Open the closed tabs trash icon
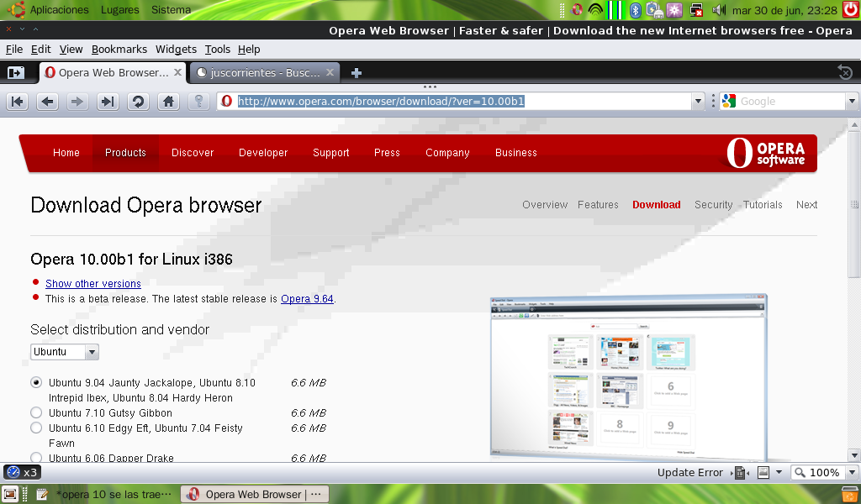Image resolution: width=861 pixels, height=504 pixels. point(845,72)
